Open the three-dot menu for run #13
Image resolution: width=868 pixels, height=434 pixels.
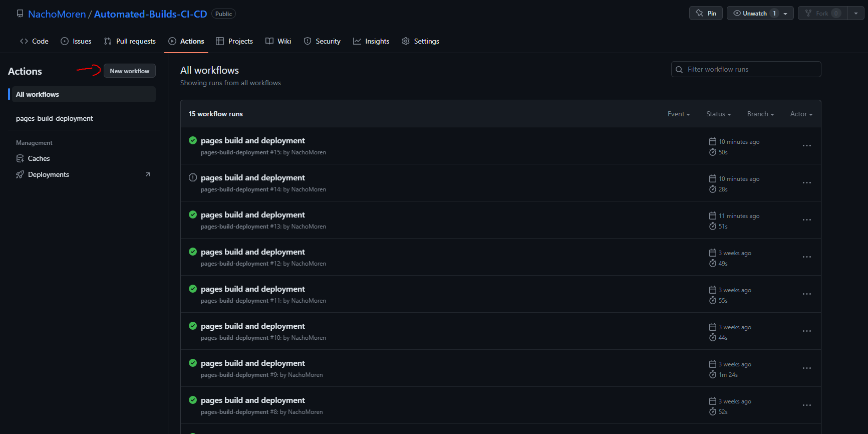[x=807, y=220]
